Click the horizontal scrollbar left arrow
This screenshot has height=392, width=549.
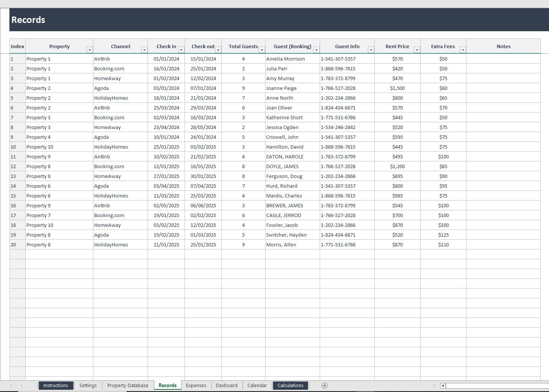pyautogui.click(x=443, y=386)
